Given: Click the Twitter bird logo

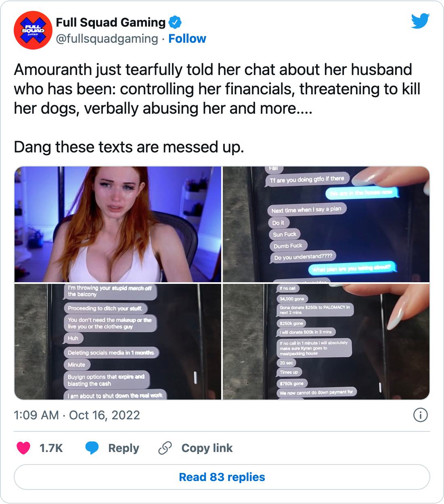Looking at the screenshot, I should click(420, 21).
